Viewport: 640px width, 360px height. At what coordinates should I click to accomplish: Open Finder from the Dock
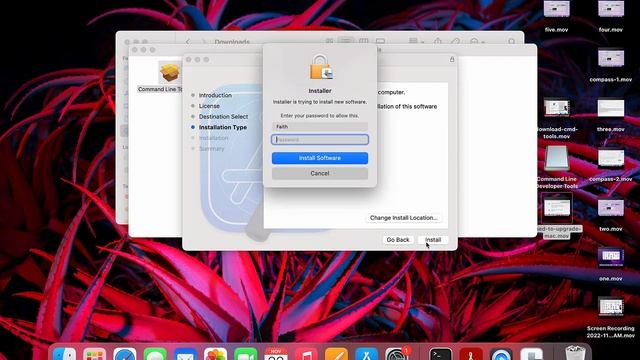[x=64, y=354]
